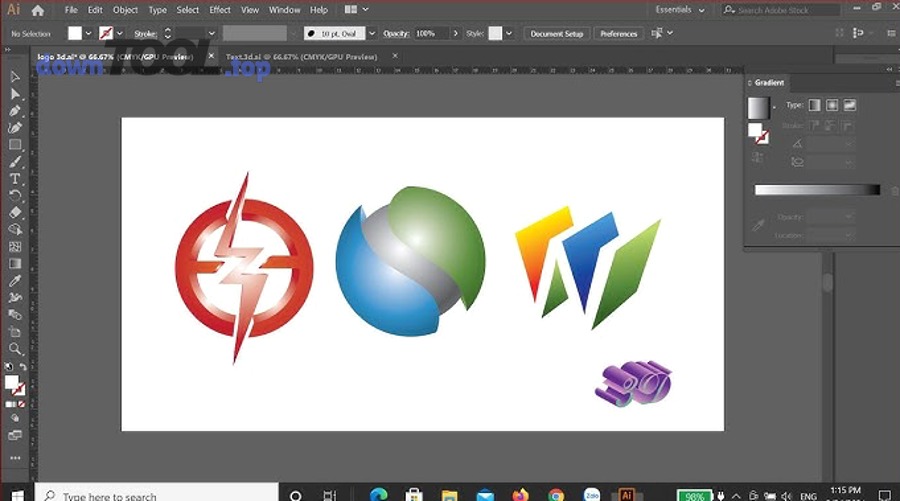The width and height of the screenshot is (900, 501).
Task: Select the Rotate tool
Action: click(x=15, y=196)
